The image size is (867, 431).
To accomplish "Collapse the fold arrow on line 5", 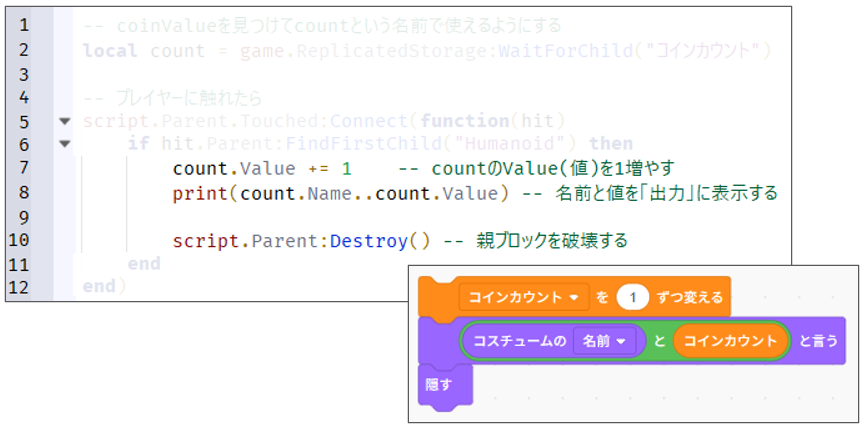I will pos(65,121).
